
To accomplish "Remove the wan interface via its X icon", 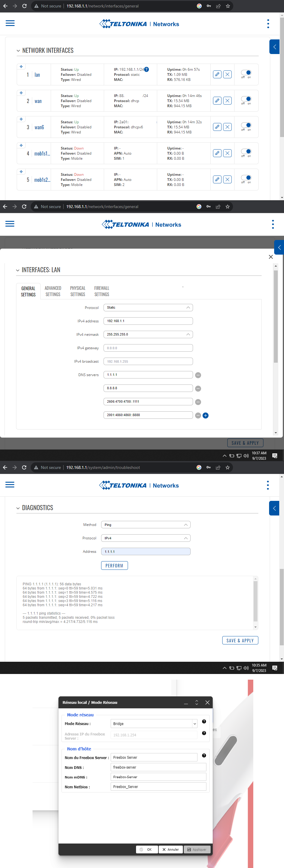I will 227,101.
